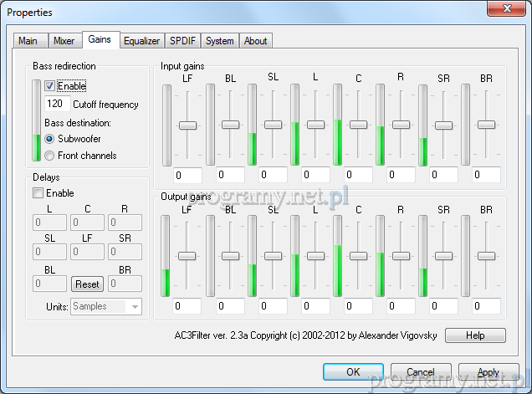Switch to the Equalizer tab
Viewport: 532px width, 394px height.
142,40
